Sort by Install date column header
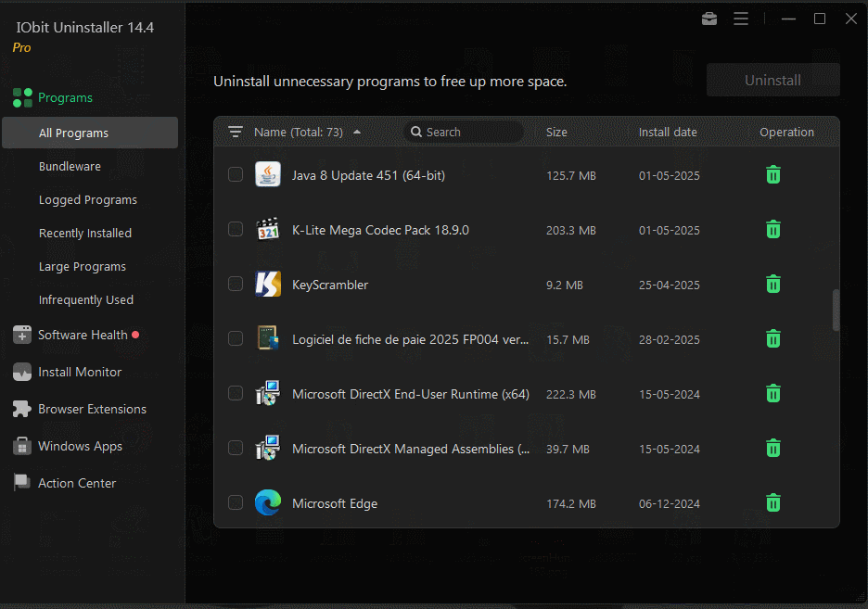 coord(668,133)
